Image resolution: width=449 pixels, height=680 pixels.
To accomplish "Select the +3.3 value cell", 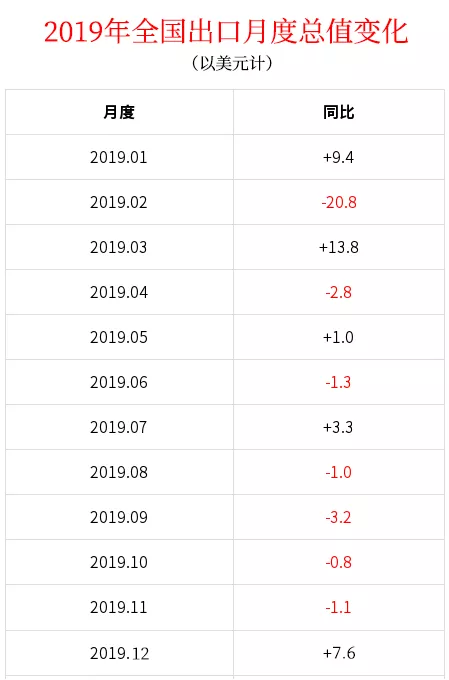I will 338,427.
